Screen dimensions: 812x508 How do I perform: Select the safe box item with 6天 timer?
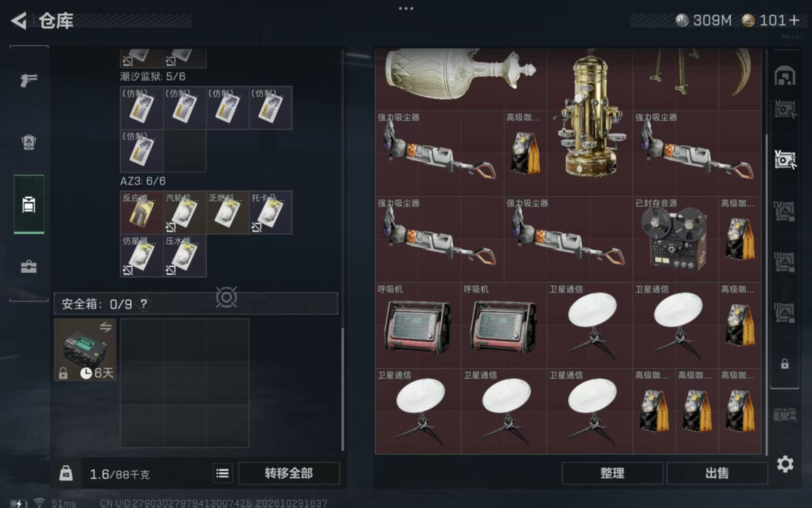pos(85,349)
